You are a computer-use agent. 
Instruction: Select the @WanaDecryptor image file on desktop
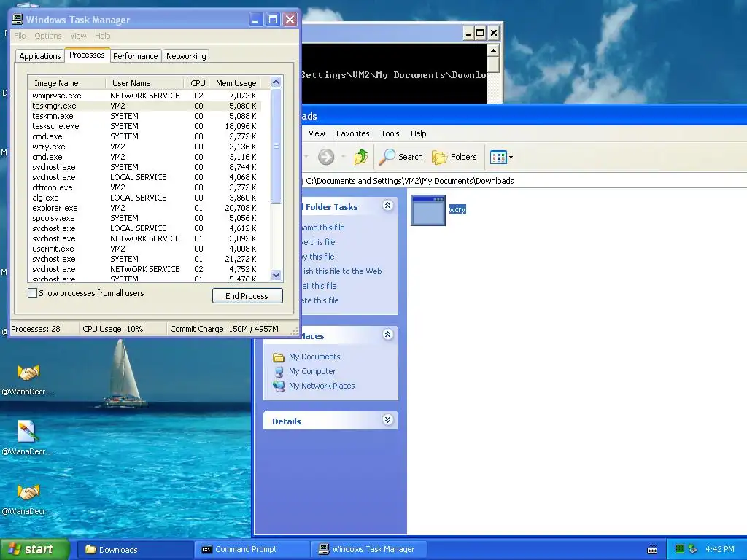click(28, 432)
